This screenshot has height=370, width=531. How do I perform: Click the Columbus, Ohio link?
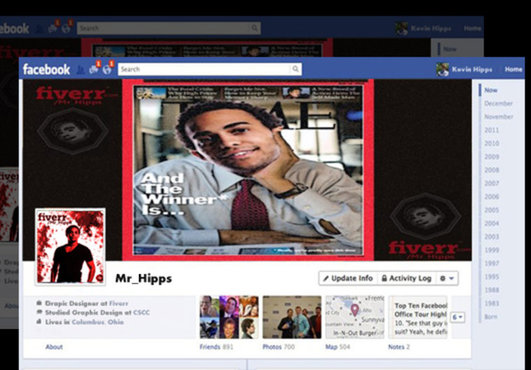tap(98, 322)
